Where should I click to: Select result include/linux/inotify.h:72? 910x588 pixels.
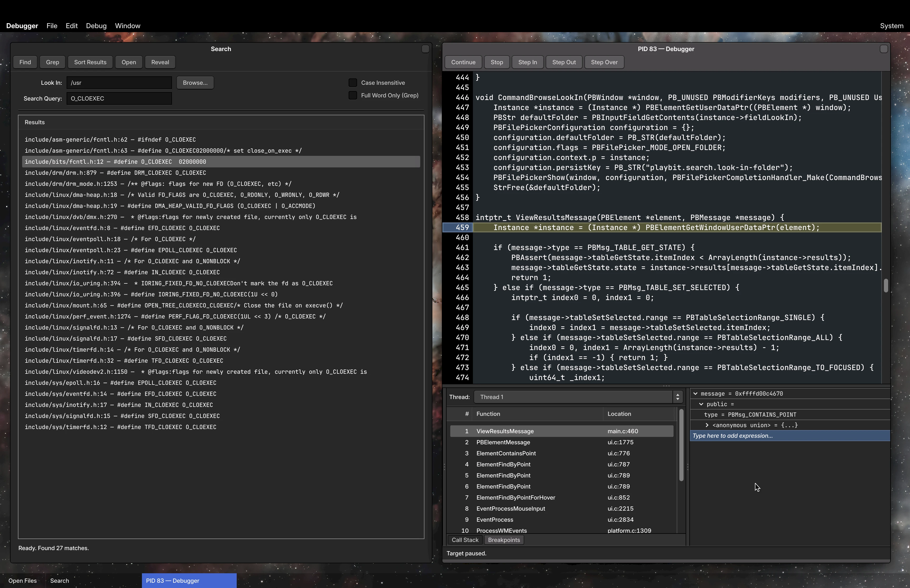click(x=221, y=273)
